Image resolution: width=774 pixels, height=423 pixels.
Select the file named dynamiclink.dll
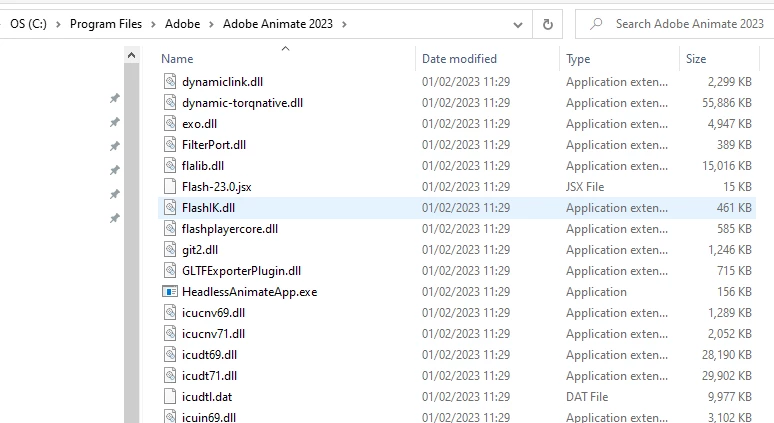tap(222, 82)
